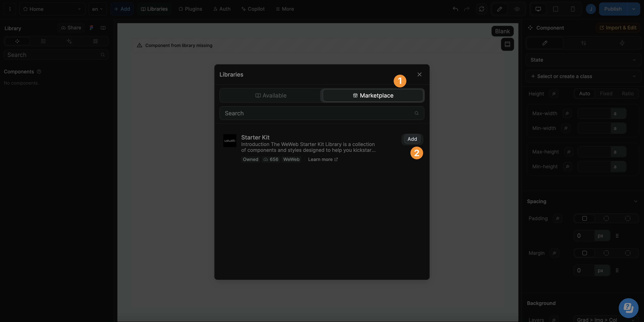Viewport: 644px width, 322px height.
Task: Add the Starter Kit library
Action: [x=412, y=139]
